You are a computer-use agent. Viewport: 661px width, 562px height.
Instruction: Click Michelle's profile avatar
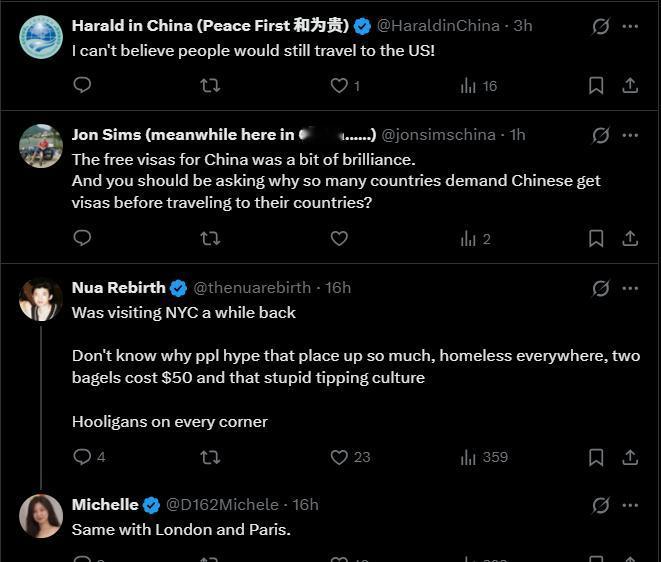[x=41, y=515]
